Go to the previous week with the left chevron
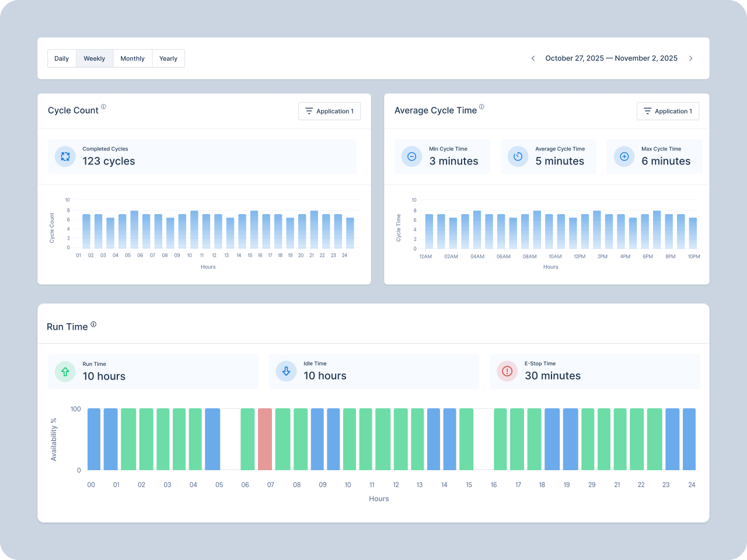Screen dimensions: 747x560 tap(533, 58)
